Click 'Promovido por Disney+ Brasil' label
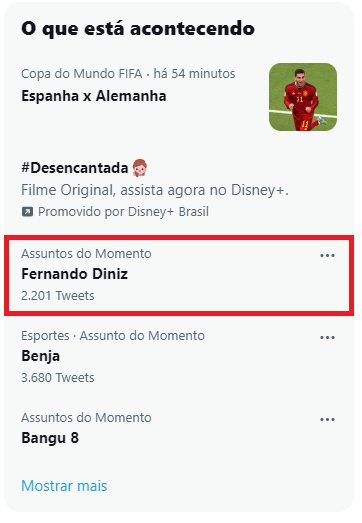Image resolution: width=362 pixels, height=523 pixels. (123, 212)
